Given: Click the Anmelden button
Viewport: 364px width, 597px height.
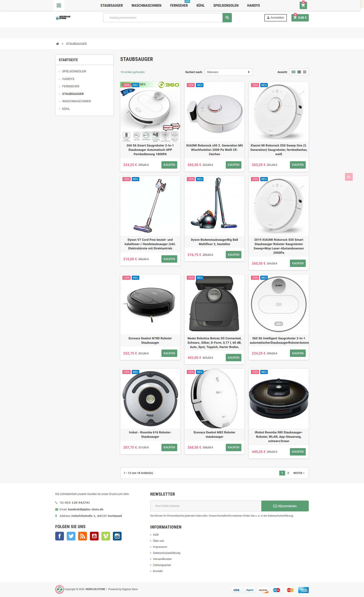Looking at the screenshot, I should click(275, 18).
